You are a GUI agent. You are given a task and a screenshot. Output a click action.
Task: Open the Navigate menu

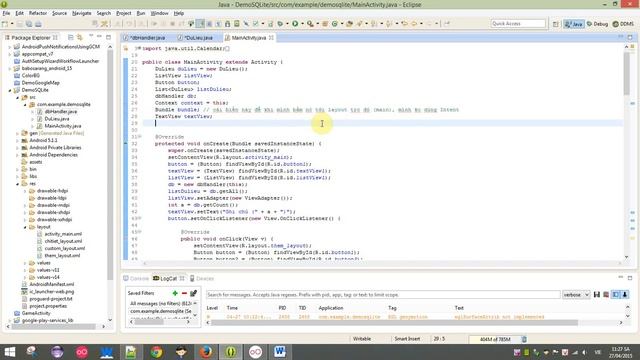coord(82,13)
